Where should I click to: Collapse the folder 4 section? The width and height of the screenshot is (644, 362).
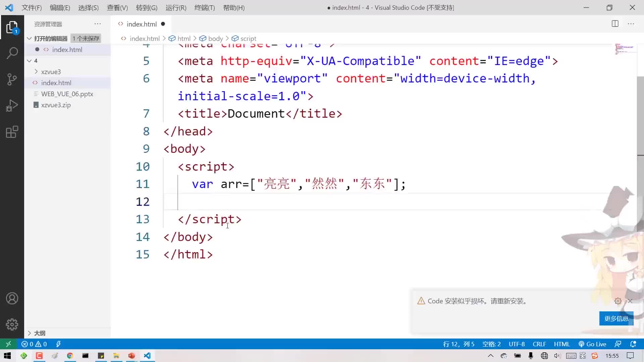click(x=36, y=61)
